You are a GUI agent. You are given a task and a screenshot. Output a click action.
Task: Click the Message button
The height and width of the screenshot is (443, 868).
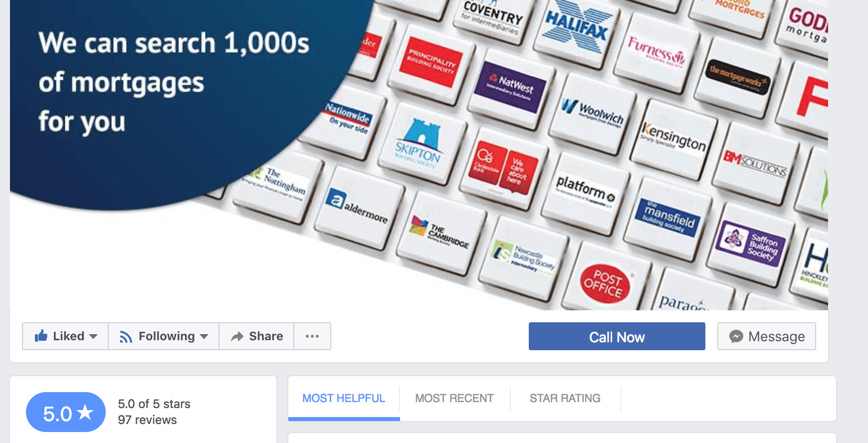767,336
